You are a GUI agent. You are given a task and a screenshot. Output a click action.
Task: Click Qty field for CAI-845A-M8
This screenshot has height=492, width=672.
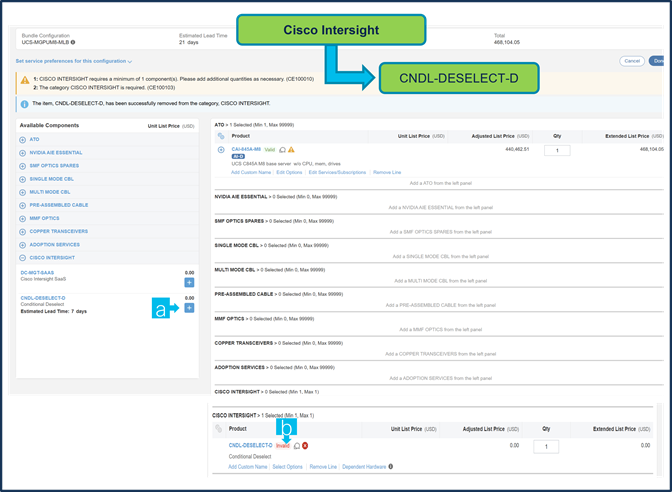coord(557,150)
